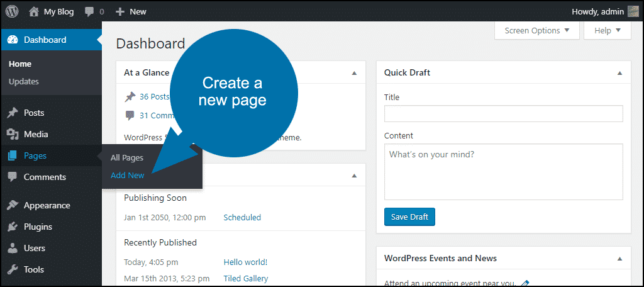Click the WordPress logo icon
This screenshot has height=287, width=644.
[12, 11]
